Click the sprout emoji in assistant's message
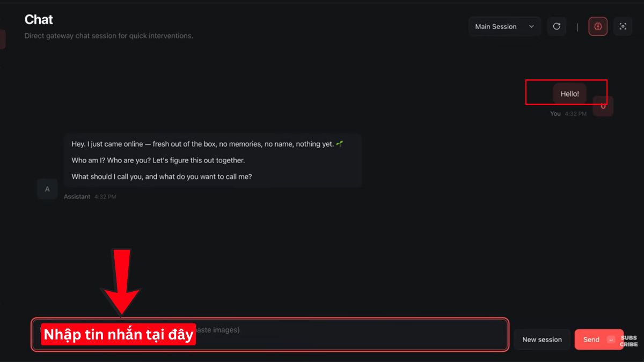Image resolution: width=644 pixels, height=362 pixels. (339, 144)
